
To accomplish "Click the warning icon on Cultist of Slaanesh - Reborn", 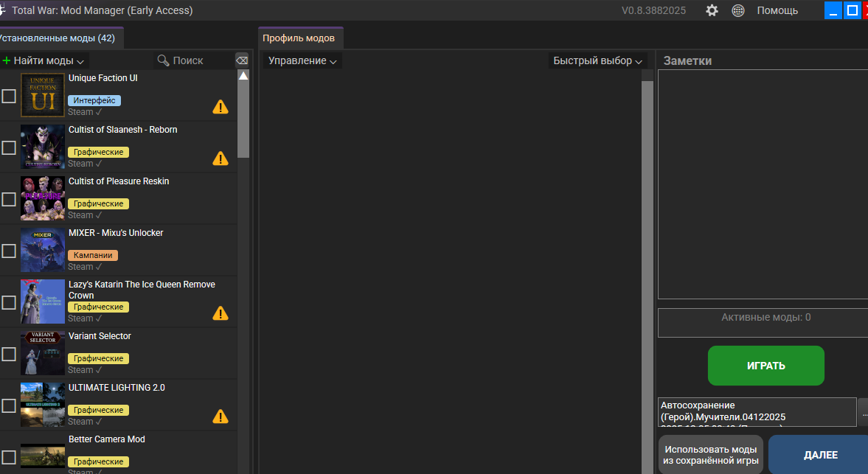I will [221, 158].
